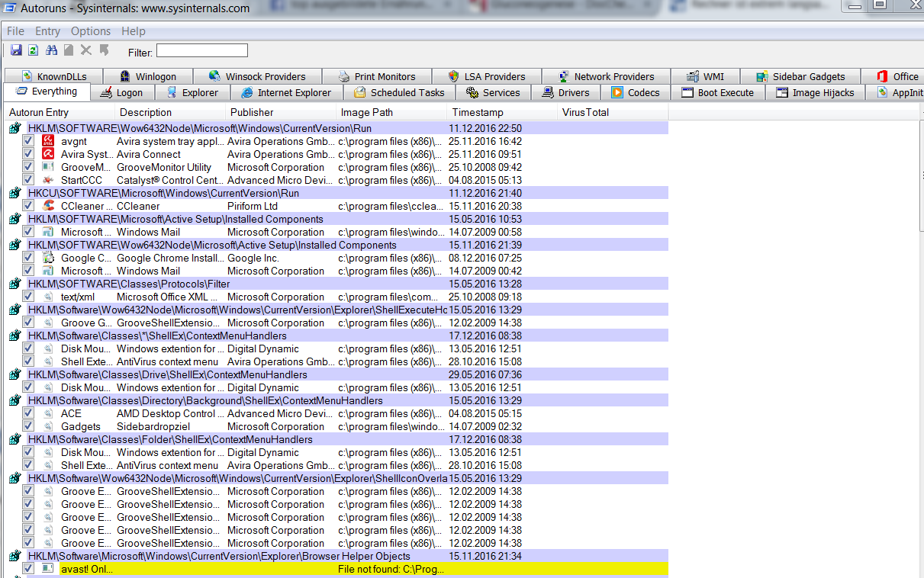
Task: Click the Properties page toolbar icon
Action: pyautogui.click(x=69, y=50)
